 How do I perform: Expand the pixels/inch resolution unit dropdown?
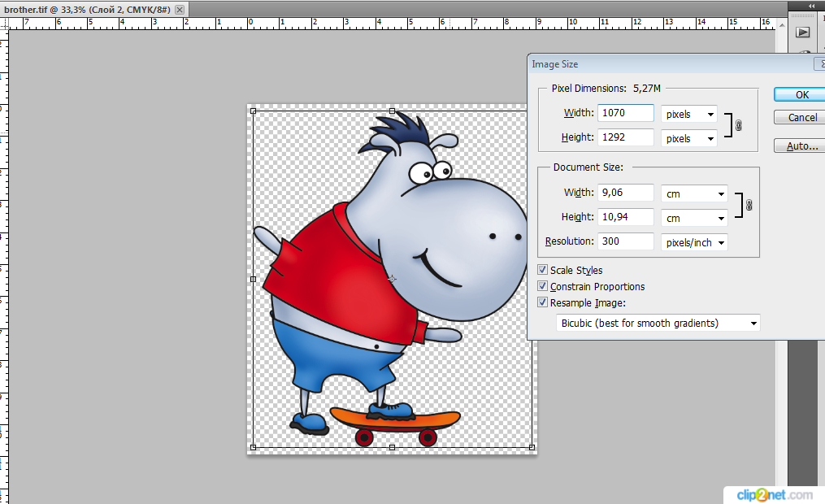[x=693, y=242]
